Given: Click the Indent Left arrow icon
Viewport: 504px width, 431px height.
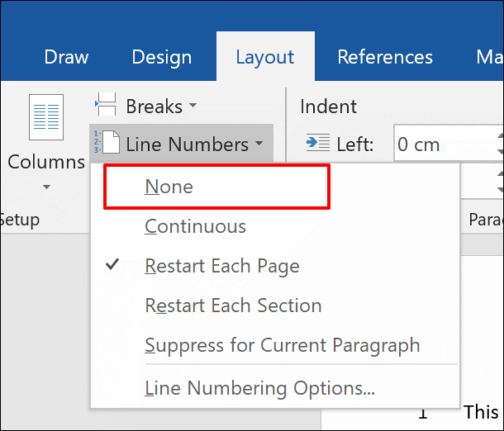Looking at the screenshot, I should [316, 144].
